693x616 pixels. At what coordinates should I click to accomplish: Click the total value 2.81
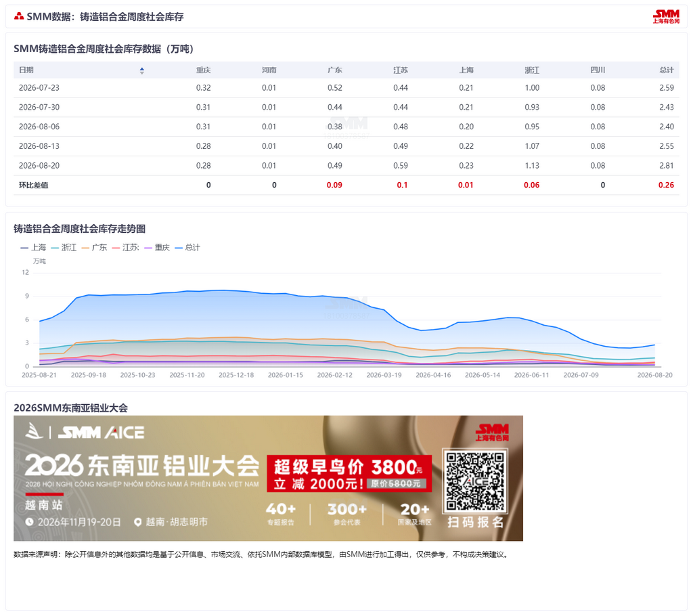667,165
